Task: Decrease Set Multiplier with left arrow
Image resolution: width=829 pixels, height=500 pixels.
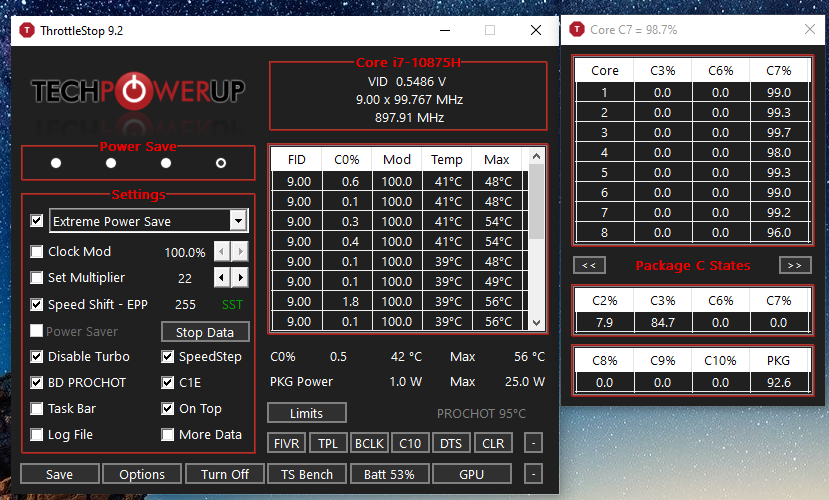Action: 222,277
